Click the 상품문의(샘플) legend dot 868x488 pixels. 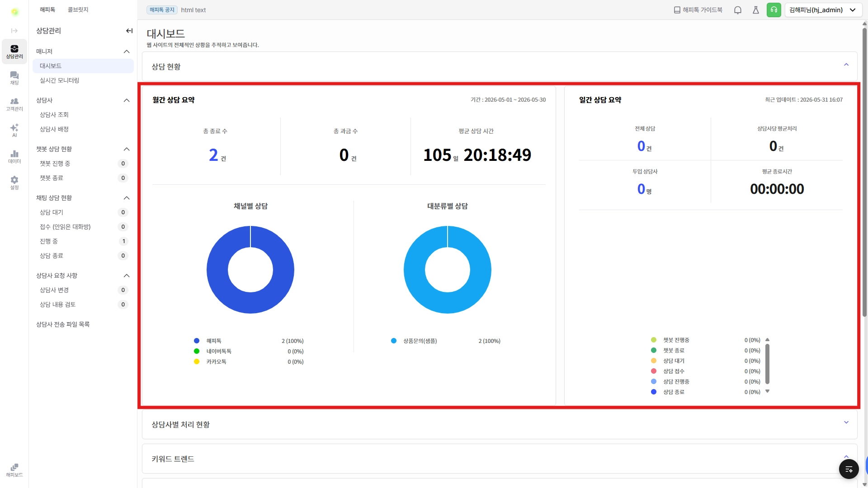(394, 341)
